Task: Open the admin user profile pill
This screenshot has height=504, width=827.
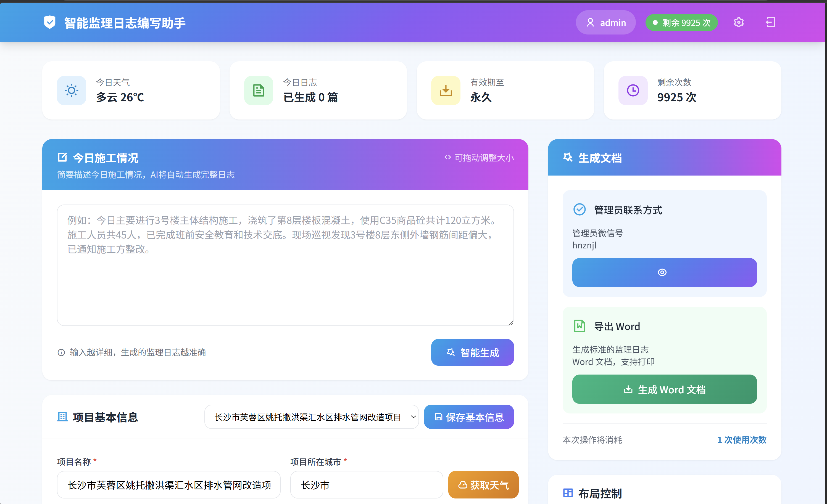Action: click(606, 22)
